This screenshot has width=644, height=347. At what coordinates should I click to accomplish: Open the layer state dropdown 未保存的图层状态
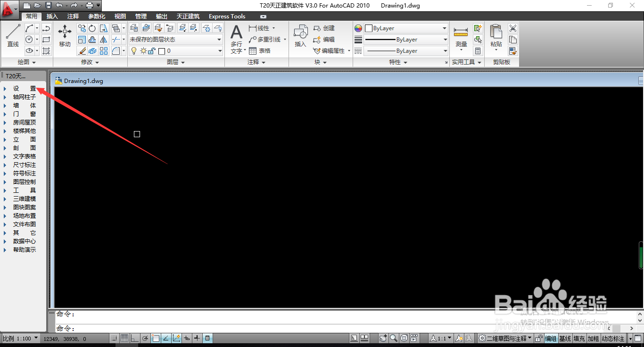(175, 40)
